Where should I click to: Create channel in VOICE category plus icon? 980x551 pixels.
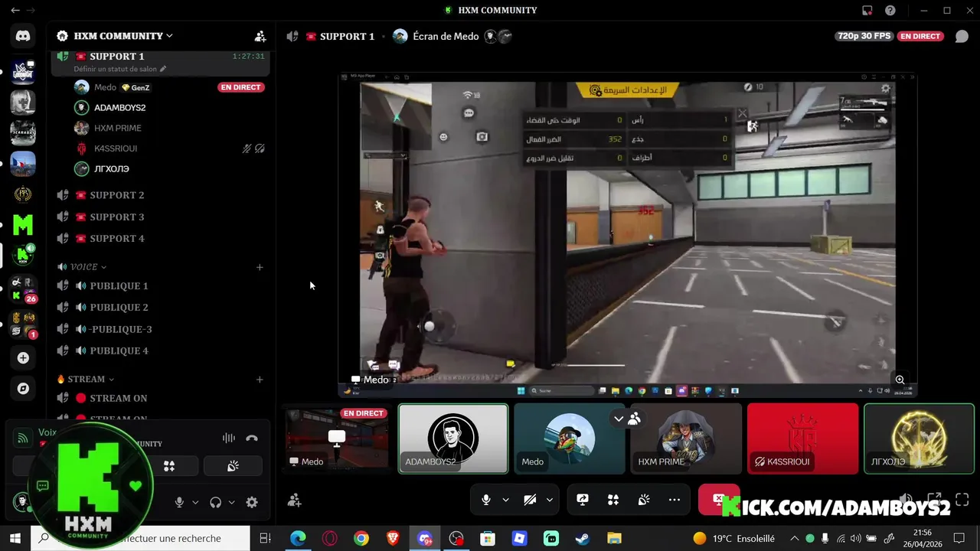[x=260, y=267]
